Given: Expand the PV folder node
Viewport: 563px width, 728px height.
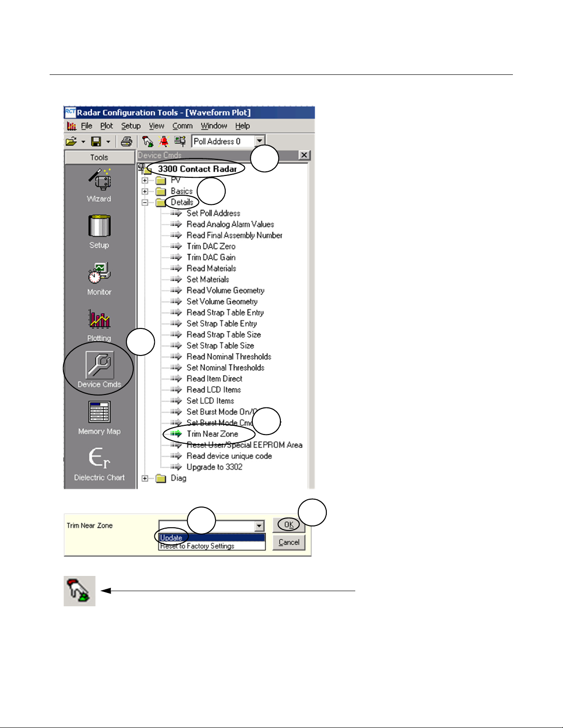Looking at the screenshot, I should (x=145, y=181).
